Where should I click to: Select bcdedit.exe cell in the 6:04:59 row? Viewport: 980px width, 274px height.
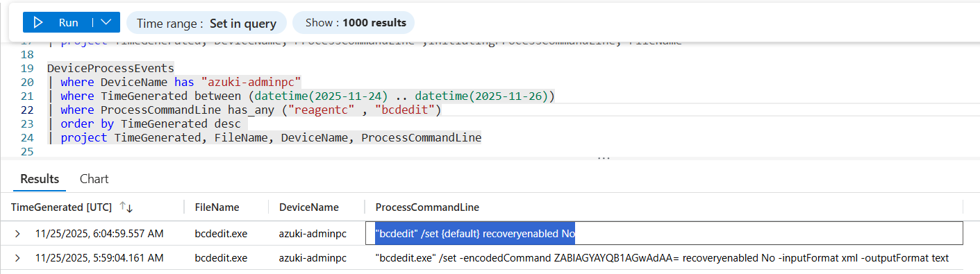[221, 234]
